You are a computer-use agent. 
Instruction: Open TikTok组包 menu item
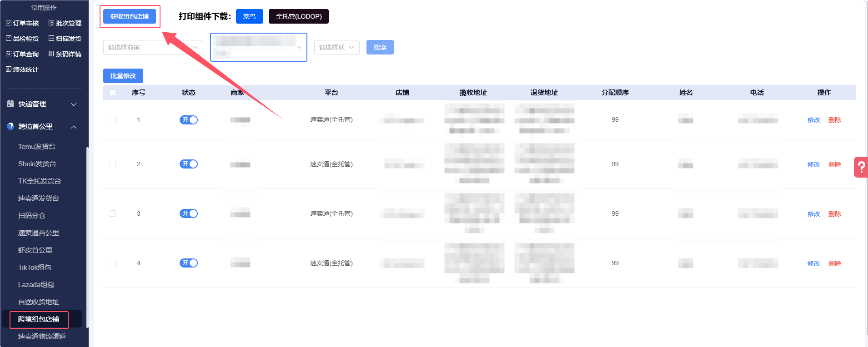35,268
